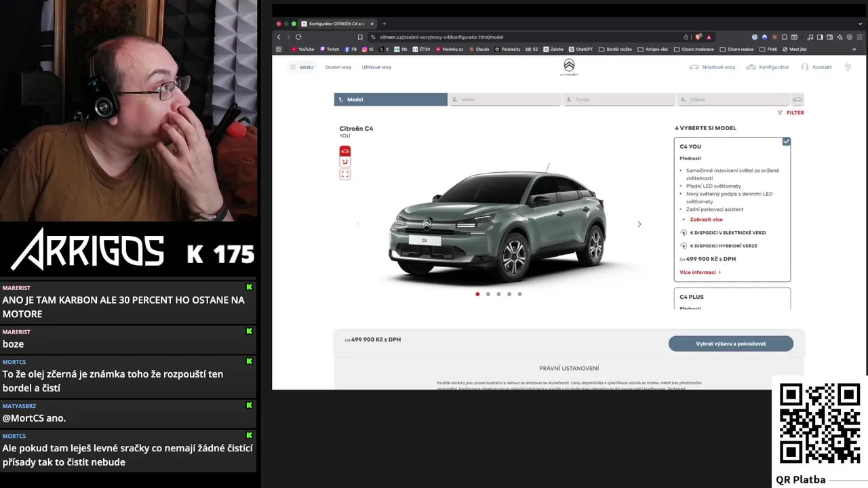The height and width of the screenshot is (488, 868).
Task: Open Skladové vozy car icon link
Action: (x=712, y=67)
